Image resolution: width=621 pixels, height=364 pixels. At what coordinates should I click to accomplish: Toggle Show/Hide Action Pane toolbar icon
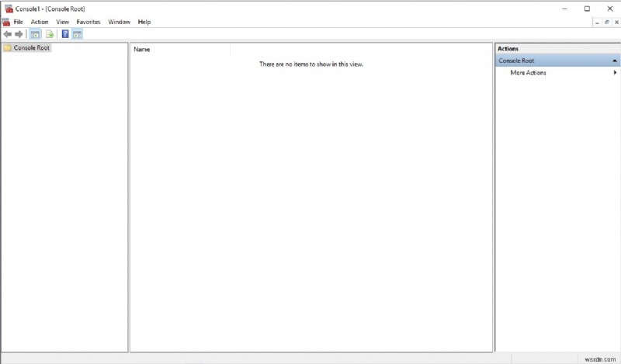tap(77, 34)
